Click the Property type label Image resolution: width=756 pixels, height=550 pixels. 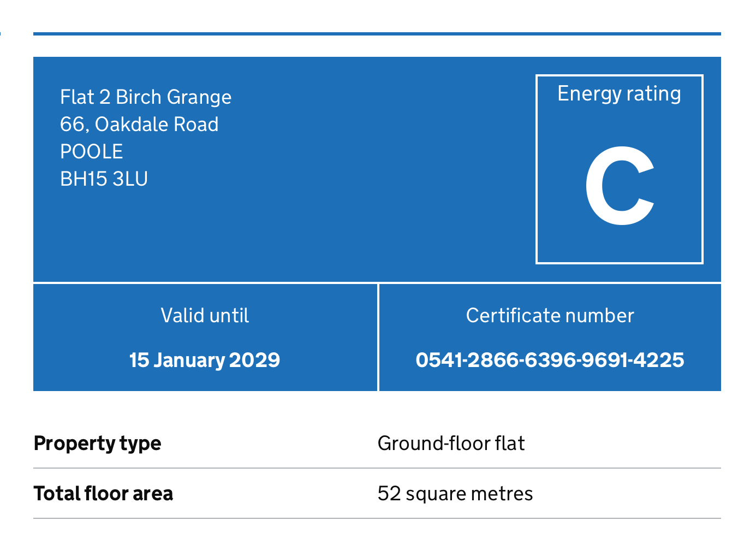coord(98,443)
